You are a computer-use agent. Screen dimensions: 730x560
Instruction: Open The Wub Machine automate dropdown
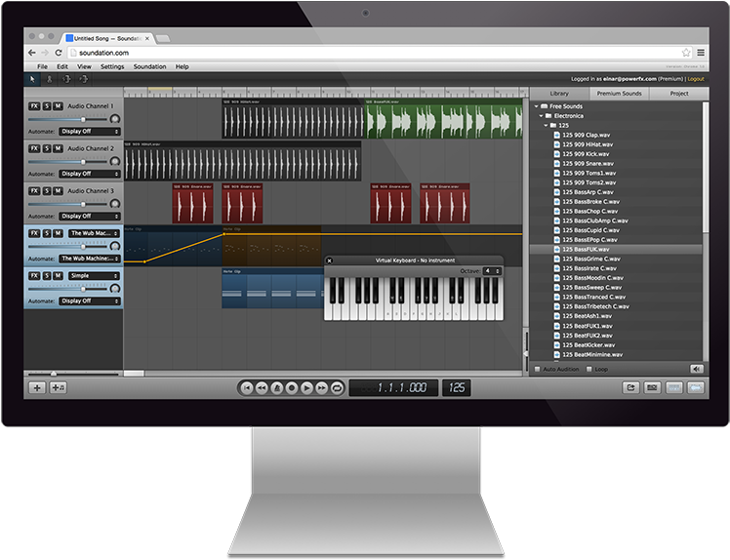90,259
